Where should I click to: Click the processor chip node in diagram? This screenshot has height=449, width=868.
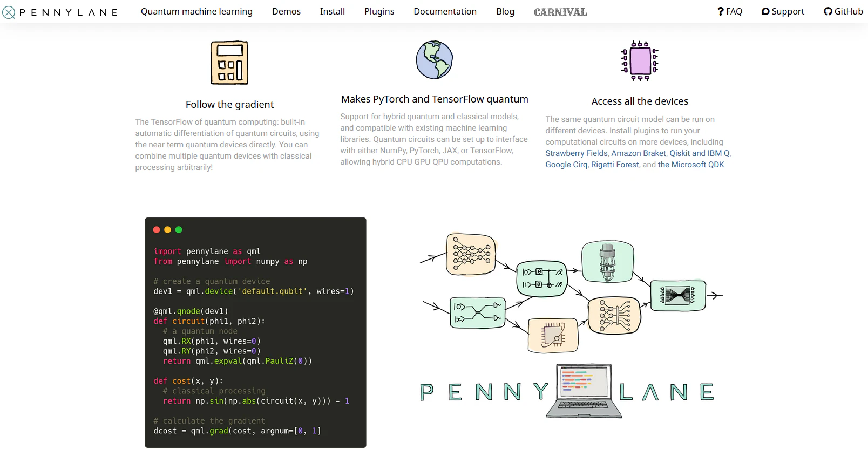pyautogui.click(x=553, y=335)
